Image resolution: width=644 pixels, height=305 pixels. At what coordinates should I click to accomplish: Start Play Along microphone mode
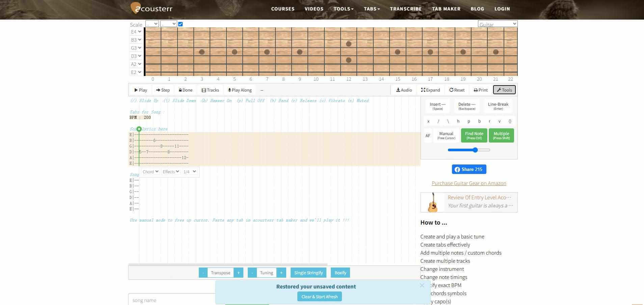pos(240,90)
